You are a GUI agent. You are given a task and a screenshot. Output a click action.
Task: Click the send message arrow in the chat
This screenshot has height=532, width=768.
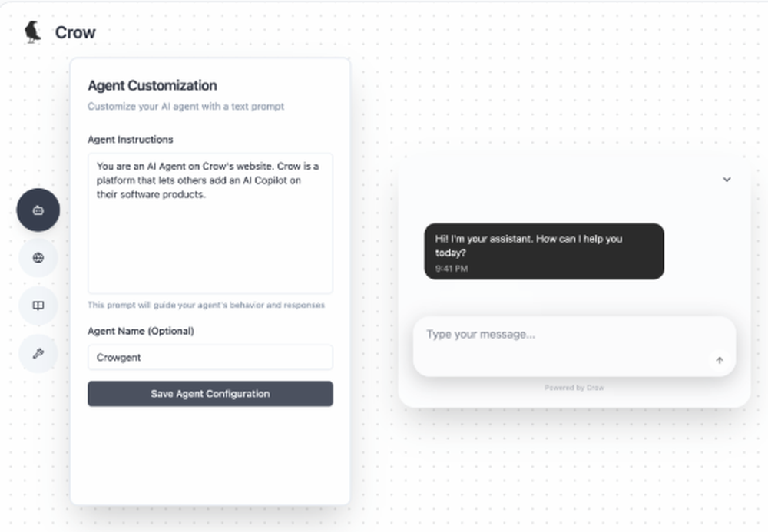point(720,359)
